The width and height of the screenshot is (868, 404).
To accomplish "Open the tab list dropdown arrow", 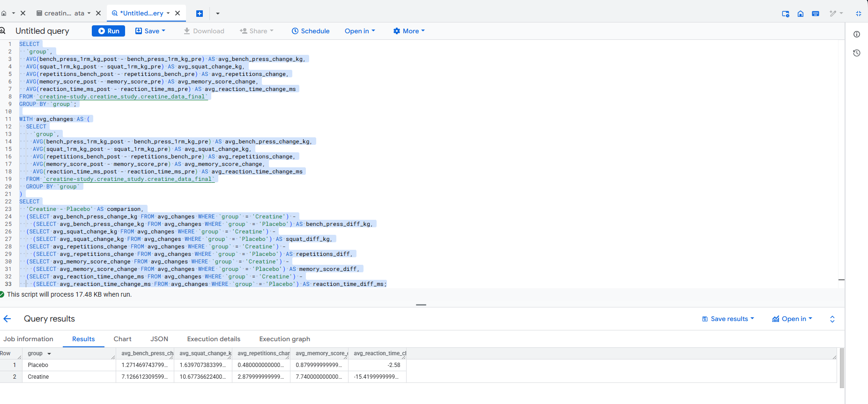I will [x=217, y=14].
